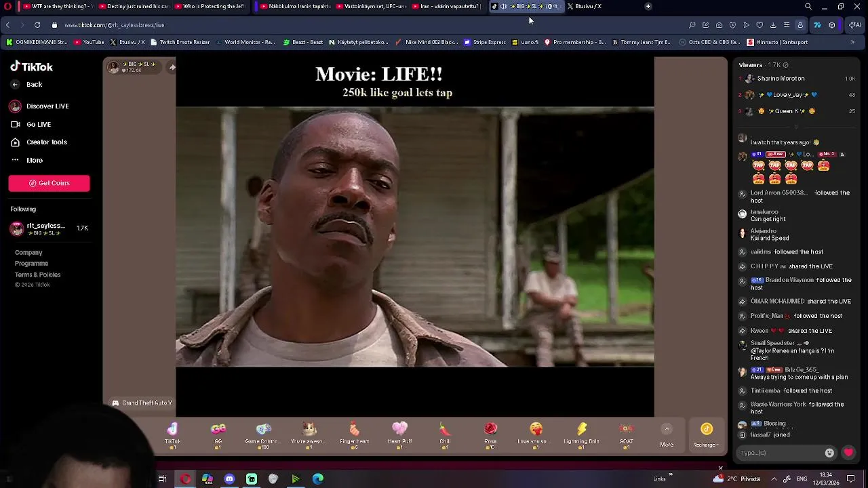Expand More gifts in the tray
The width and height of the screenshot is (868, 488).
(667, 435)
